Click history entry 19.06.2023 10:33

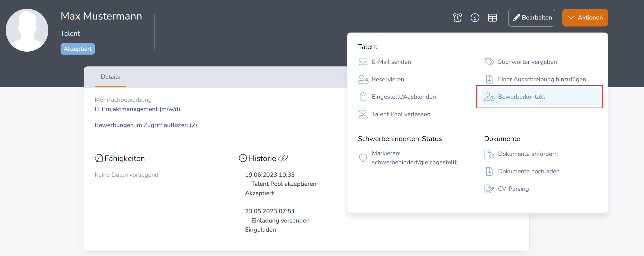pos(270,175)
